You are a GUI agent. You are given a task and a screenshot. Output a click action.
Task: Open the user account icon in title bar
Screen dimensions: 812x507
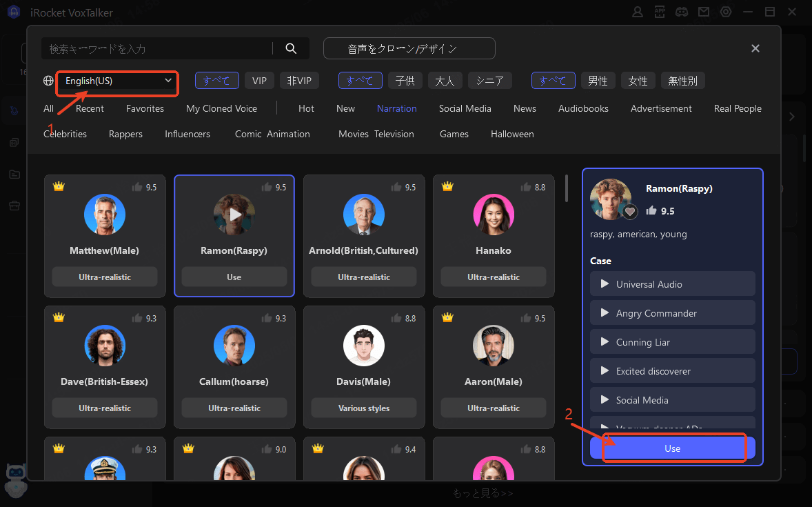pos(638,12)
